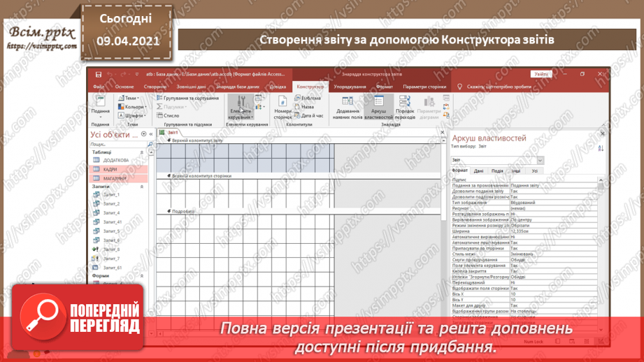
Task: Switch to the Створення ribbon tab
Action: tap(155, 87)
